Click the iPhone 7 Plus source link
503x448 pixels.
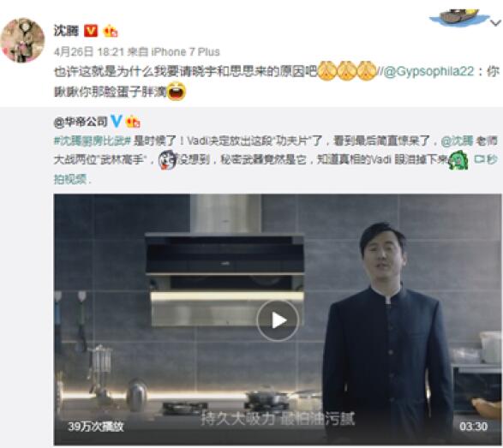coord(185,51)
